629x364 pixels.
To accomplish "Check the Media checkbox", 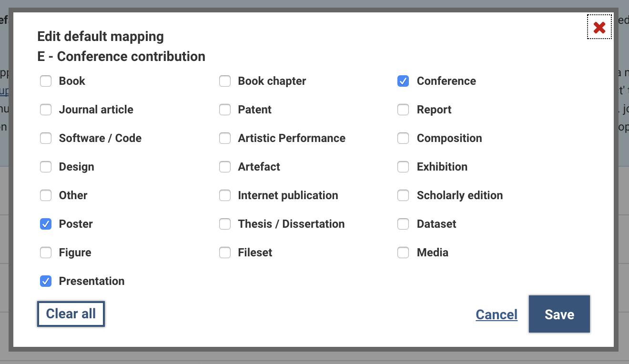I will 403,253.
